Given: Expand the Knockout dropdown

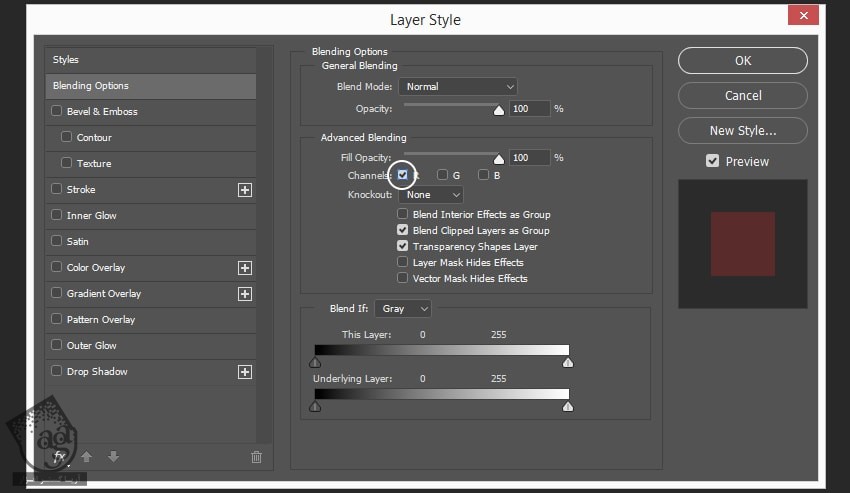Looking at the screenshot, I should 431,195.
